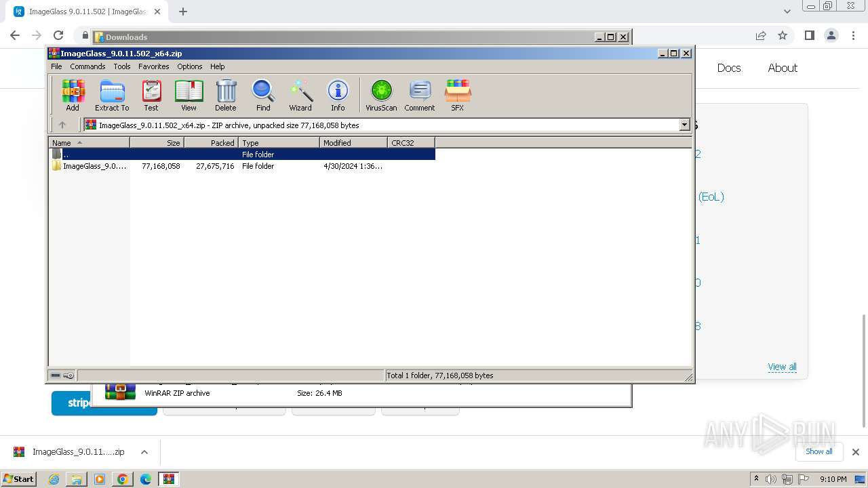
Task: Sort by Packed column header
Action: pos(211,142)
